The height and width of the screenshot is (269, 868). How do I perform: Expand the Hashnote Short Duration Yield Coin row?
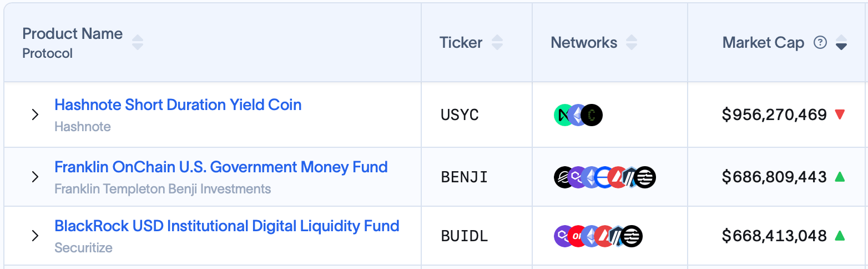35,115
